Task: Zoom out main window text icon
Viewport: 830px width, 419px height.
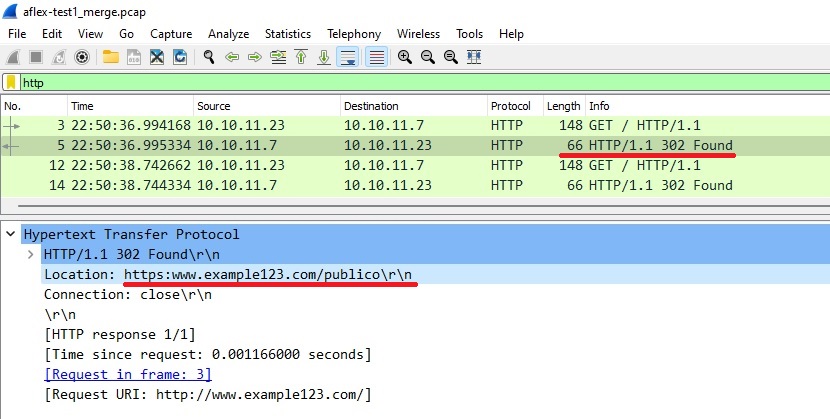Action: [x=428, y=57]
